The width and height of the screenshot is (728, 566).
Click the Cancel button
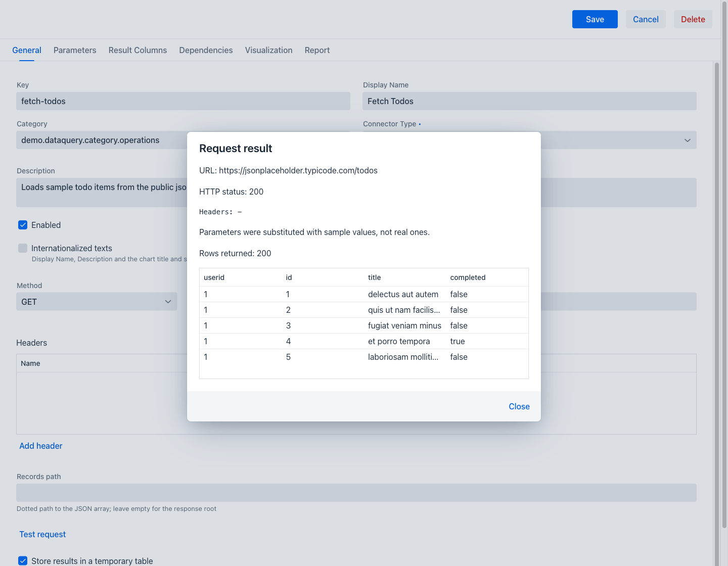click(646, 19)
